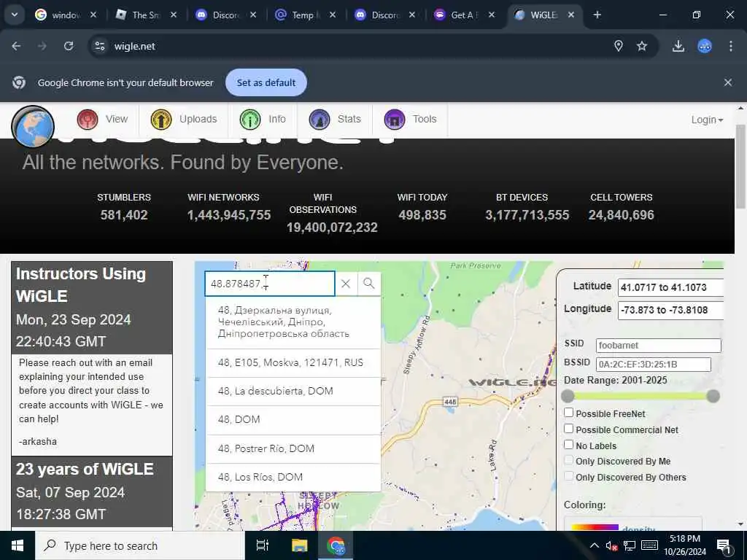Select suggestion '48, La descubierta, DOM'
This screenshot has height=560, width=747.
coord(293,392)
